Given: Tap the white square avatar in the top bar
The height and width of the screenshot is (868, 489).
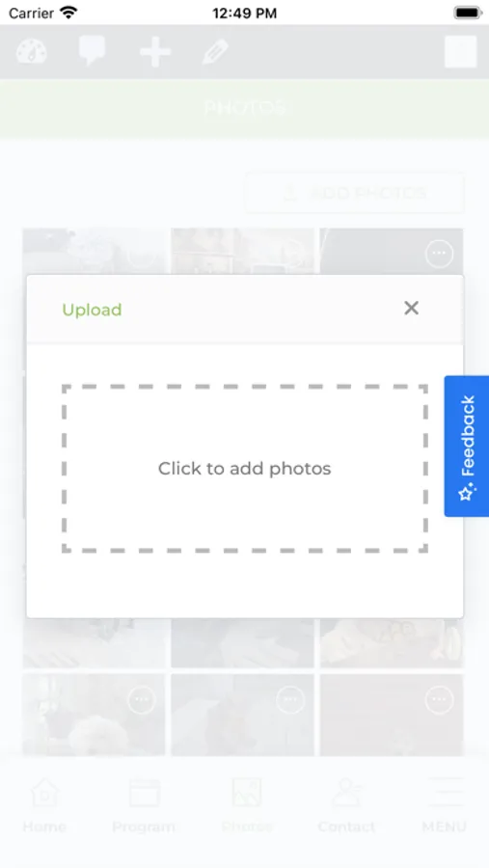Looking at the screenshot, I should (x=461, y=51).
